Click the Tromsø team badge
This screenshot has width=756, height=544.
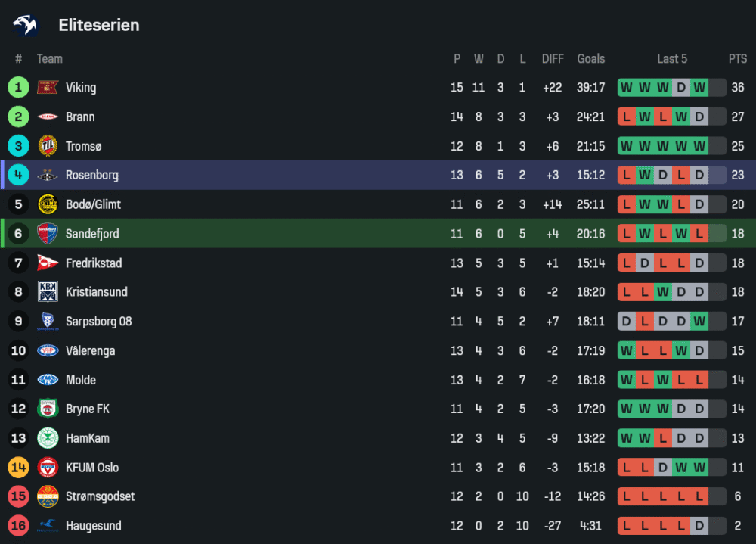pyautogui.click(x=48, y=146)
